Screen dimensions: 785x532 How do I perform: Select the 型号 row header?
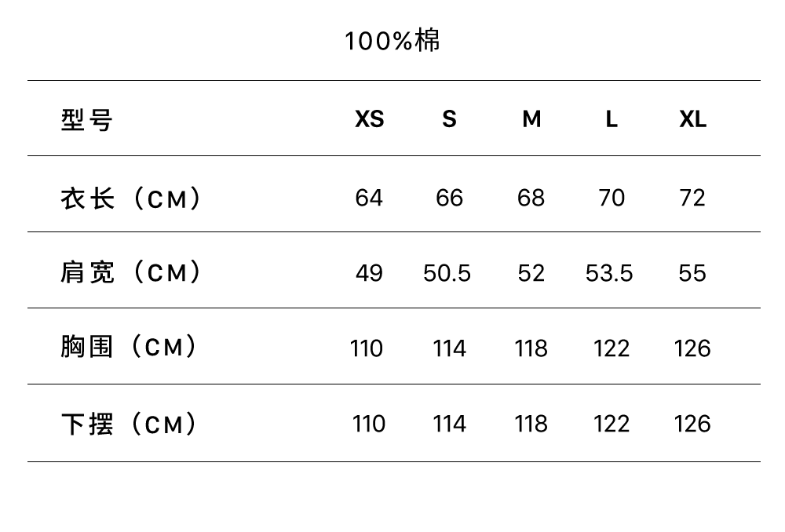tap(87, 119)
